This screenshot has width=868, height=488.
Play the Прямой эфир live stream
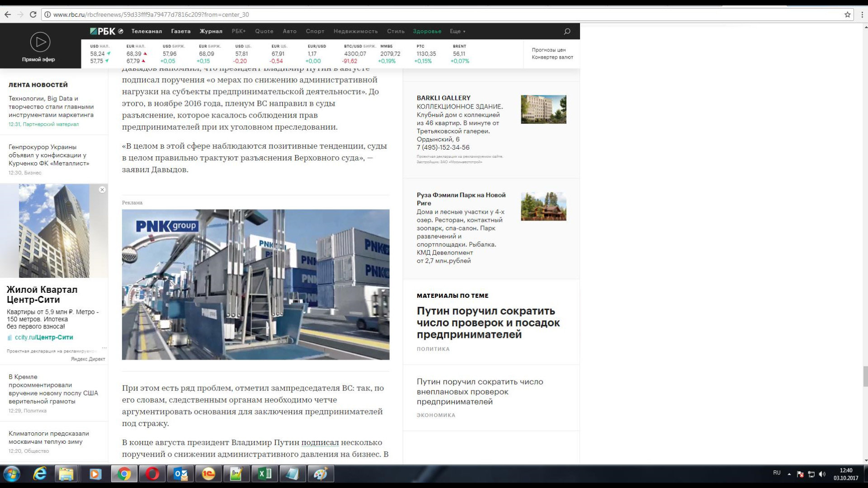40,42
